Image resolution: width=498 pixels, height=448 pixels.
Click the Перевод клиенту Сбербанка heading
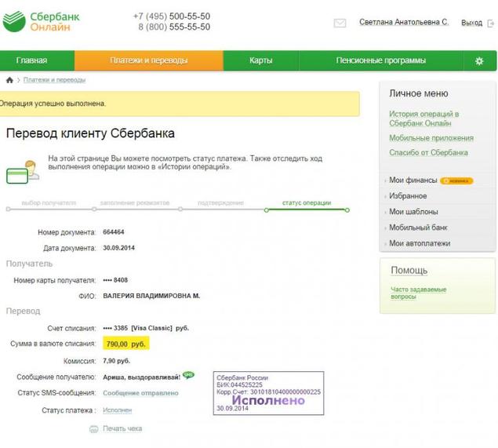click(90, 133)
